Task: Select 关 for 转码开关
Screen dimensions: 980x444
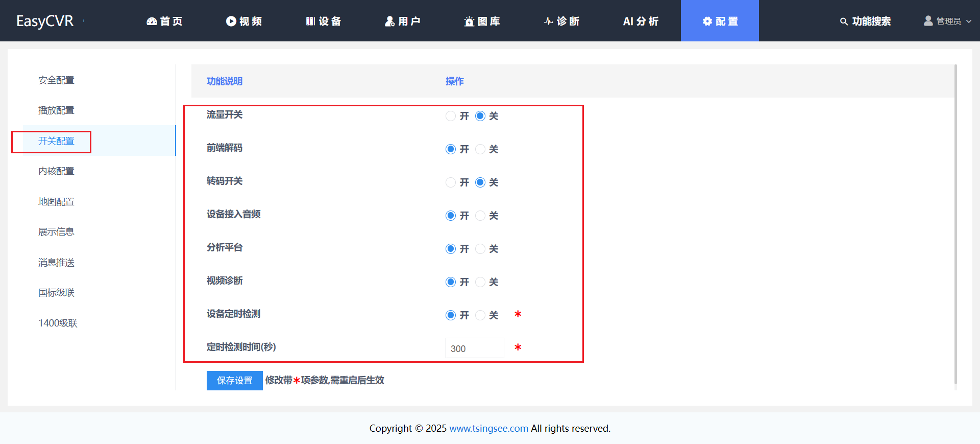Action: click(x=480, y=182)
